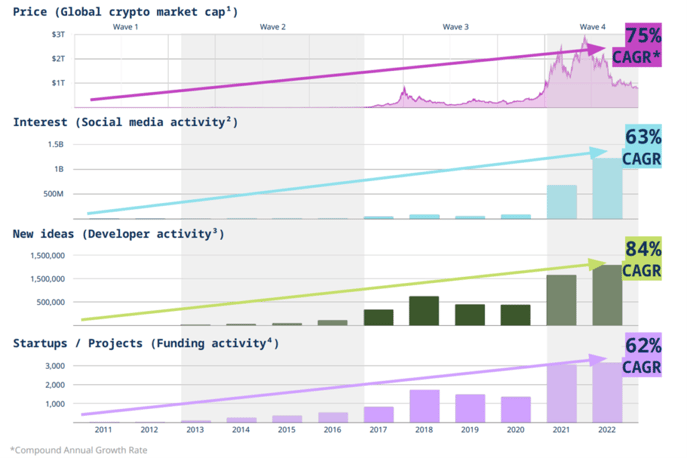The height and width of the screenshot is (458, 687).
Task: Click the 1B axis label
Action: (59, 169)
